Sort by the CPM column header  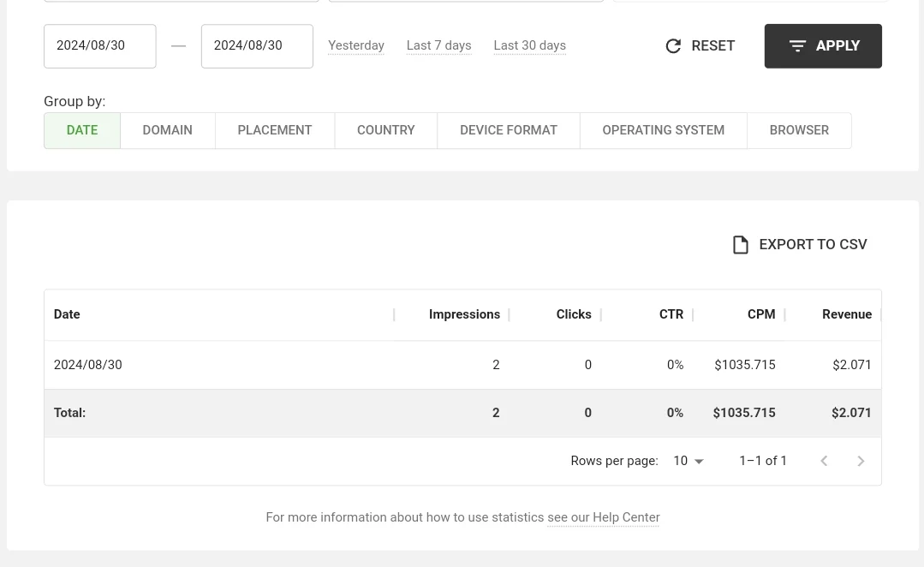(761, 314)
